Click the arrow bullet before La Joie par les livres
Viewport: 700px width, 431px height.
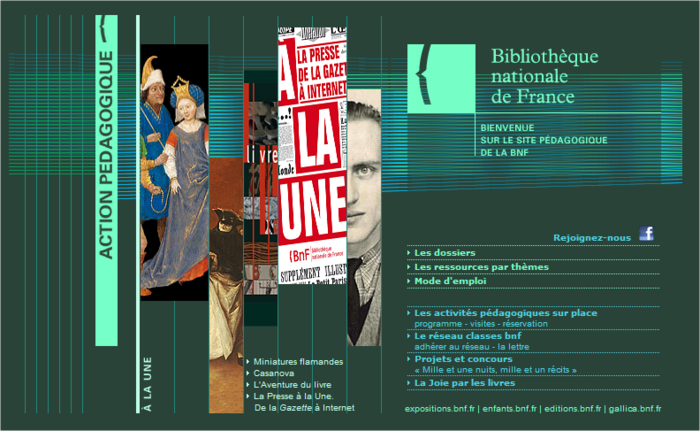click(x=408, y=383)
